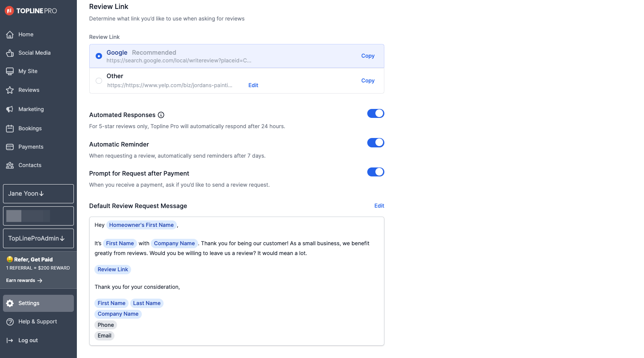Click the arrow next to Earn rewards

point(40,281)
